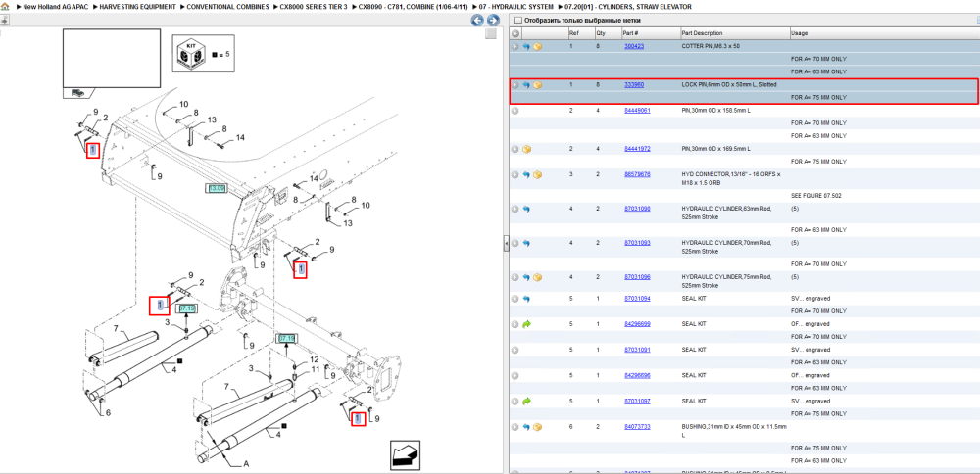Select 'PIN,30mm OD x 169.5mm L' description

[x=716, y=149]
